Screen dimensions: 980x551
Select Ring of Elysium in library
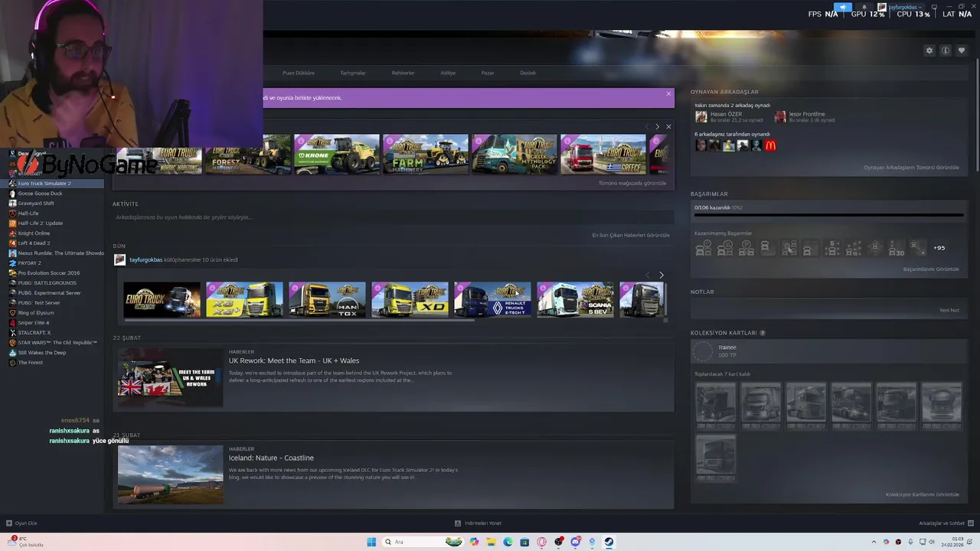53,313
